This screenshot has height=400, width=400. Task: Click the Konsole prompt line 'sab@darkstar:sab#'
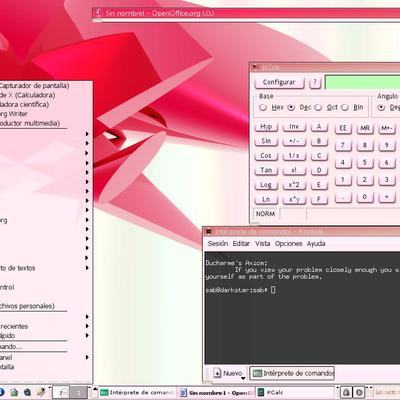tap(237, 290)
